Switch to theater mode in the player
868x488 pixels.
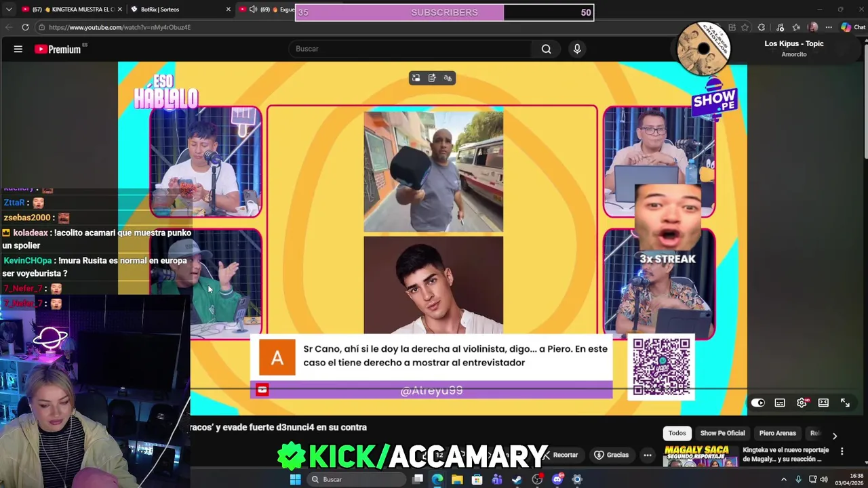[823, 403]
